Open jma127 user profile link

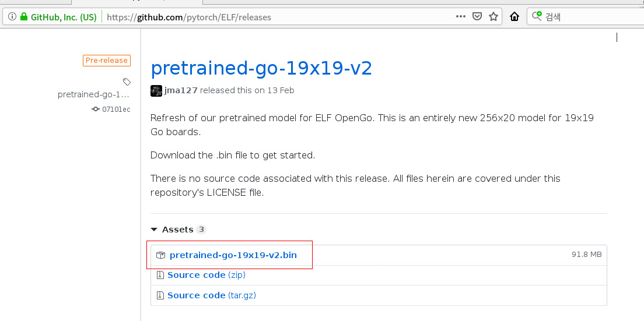point(181,90)
